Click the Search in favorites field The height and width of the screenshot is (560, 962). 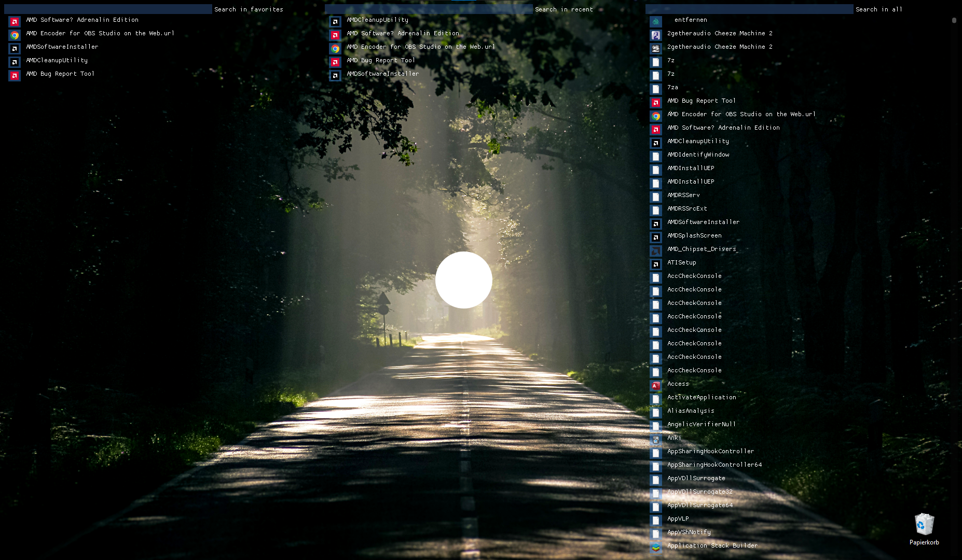point(104,9)
